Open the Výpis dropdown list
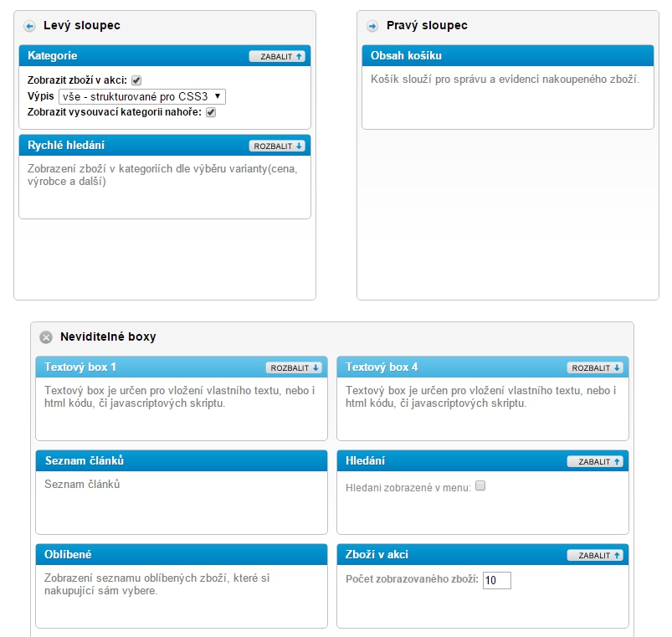Screen dimensions: 672x637 [141, 96]
